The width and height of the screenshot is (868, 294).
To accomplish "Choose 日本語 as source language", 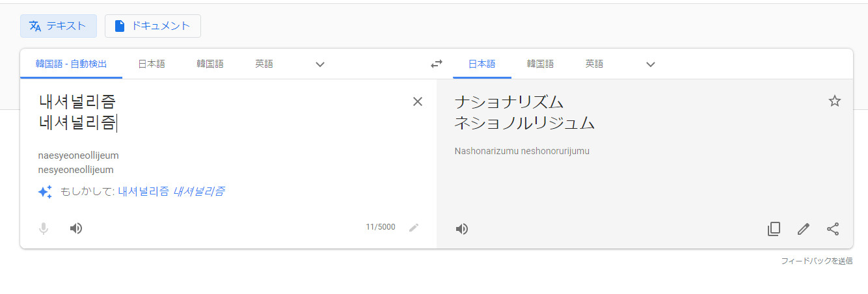I will [152, 64].
